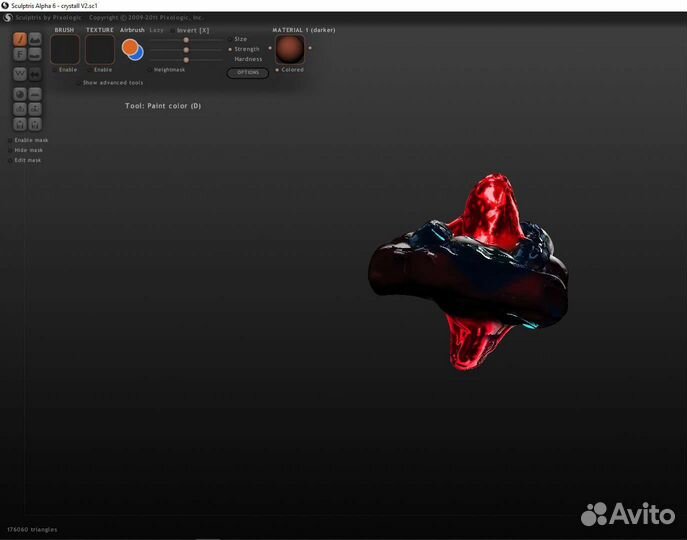Viewport: 687px width, 540px height.
Task: Click the Sculptris logo in the header bar
Action: click(8, 17)
